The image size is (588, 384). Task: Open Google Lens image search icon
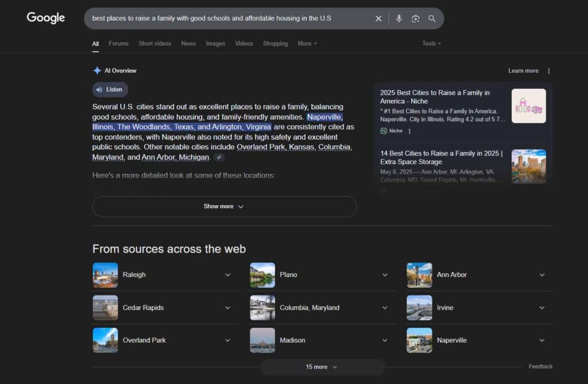pos(416,18)
